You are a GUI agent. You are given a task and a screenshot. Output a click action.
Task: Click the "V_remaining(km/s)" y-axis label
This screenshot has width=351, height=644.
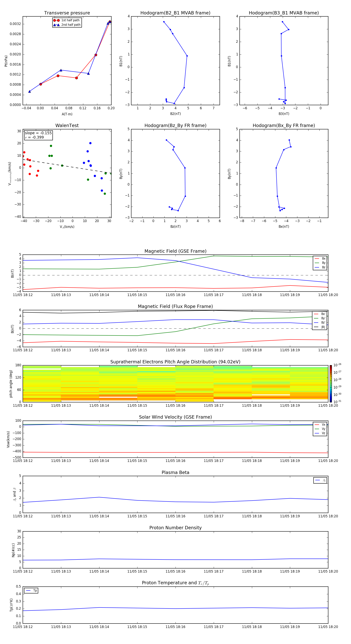click(10, 173)
